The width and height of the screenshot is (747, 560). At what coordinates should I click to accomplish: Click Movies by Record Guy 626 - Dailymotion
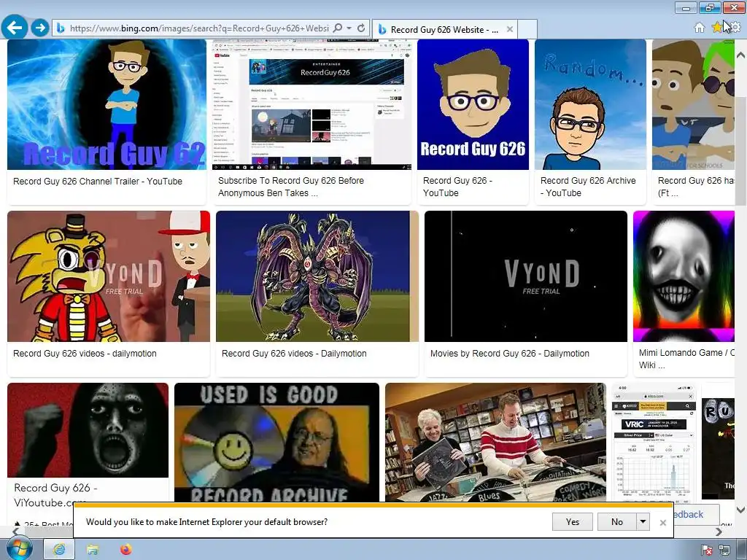click(x=510, y=354)
